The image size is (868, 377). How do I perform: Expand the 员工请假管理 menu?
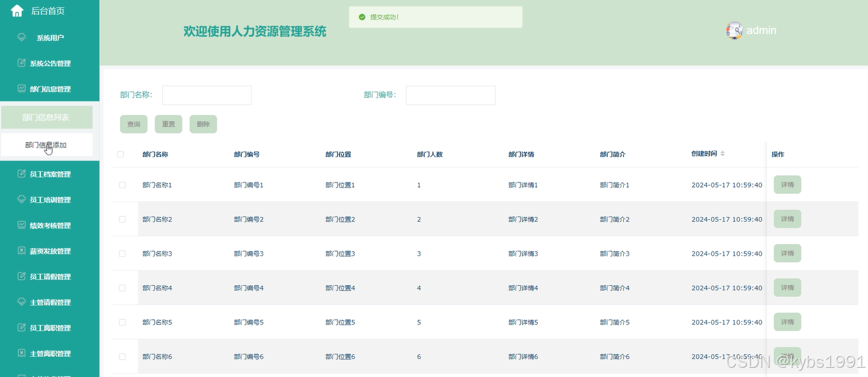[x=50, y=276]
